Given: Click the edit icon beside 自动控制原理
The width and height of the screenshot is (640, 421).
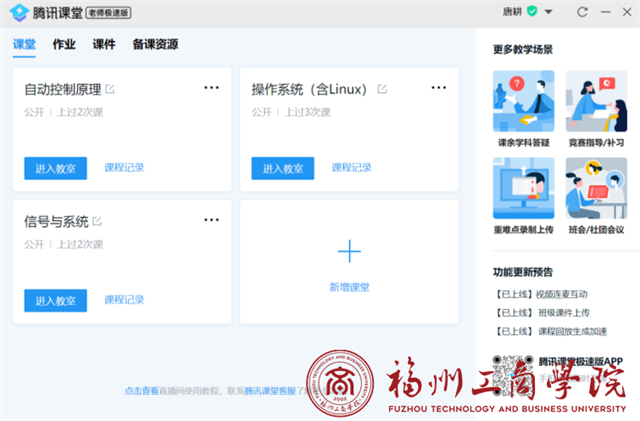Looking at the screenshot, I should click(x=110, y=89).
